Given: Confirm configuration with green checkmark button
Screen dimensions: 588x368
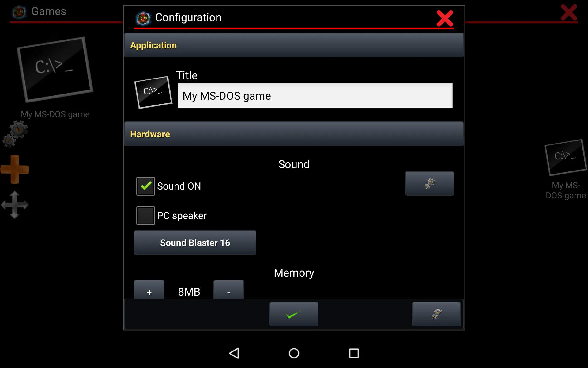Looking at the screenshot, I should [x=294, y=314].
